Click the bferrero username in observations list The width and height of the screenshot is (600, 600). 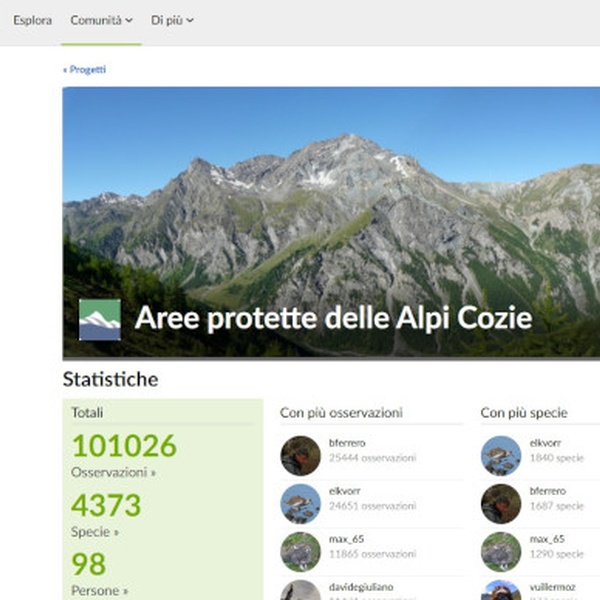point(347,443)
